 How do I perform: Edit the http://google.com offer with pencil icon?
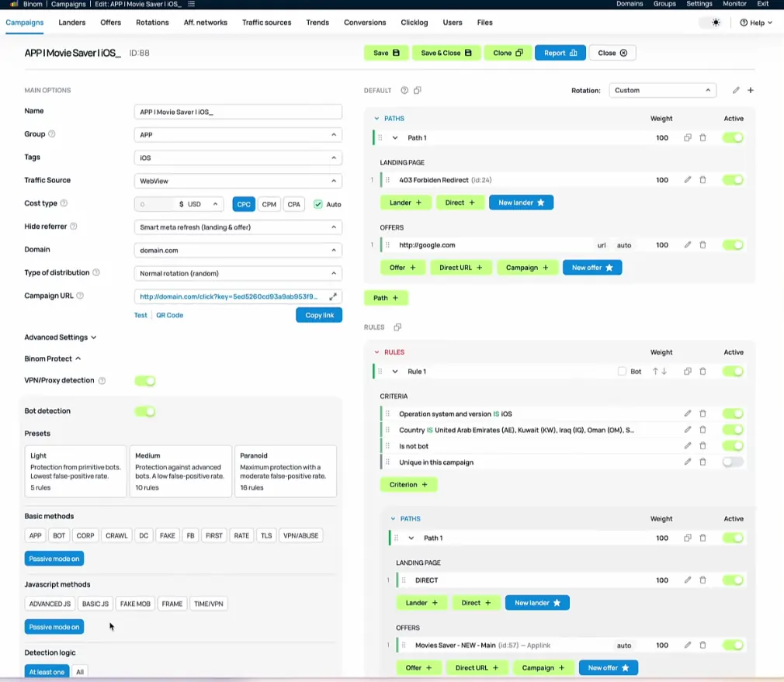tap(687, 245)
